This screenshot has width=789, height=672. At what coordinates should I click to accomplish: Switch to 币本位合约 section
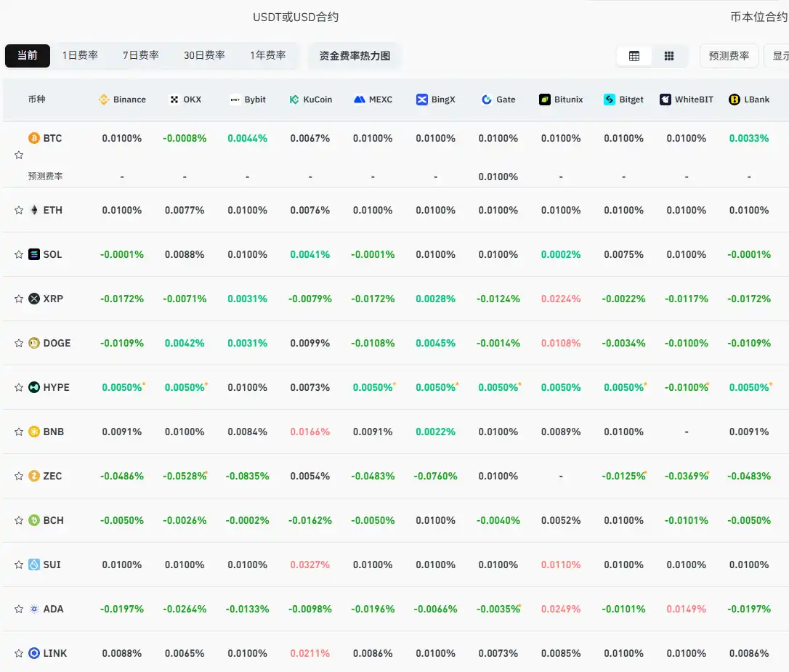coord(758,17)
